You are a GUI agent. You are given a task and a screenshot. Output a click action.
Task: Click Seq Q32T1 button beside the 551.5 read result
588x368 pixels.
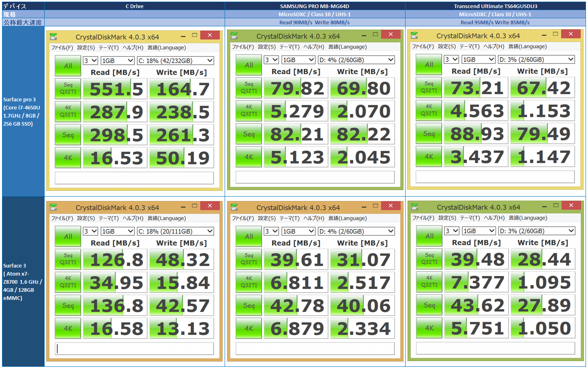pos(68,89)
